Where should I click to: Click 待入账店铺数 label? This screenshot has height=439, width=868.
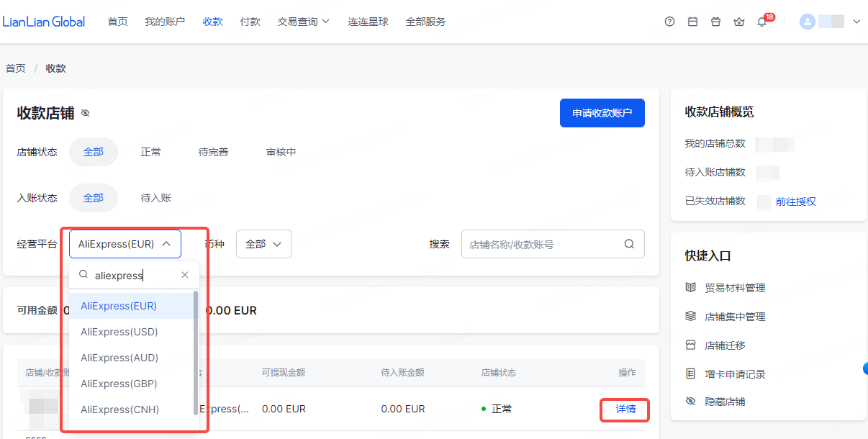pos(715,172)
